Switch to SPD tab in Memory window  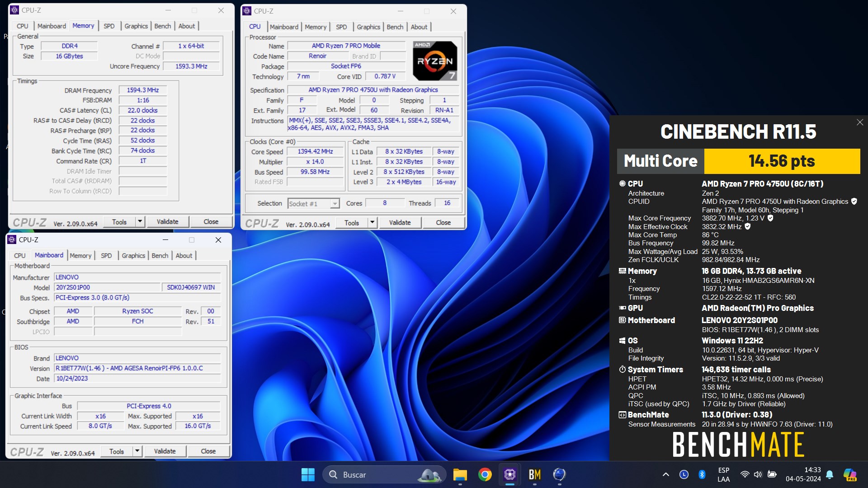click(x=109, y=26)
